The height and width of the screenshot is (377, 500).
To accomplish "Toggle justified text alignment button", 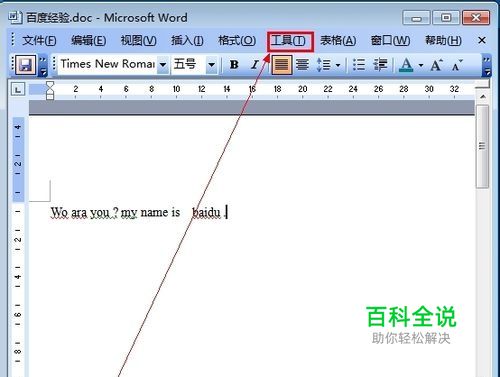I will [x=282, y=65].
